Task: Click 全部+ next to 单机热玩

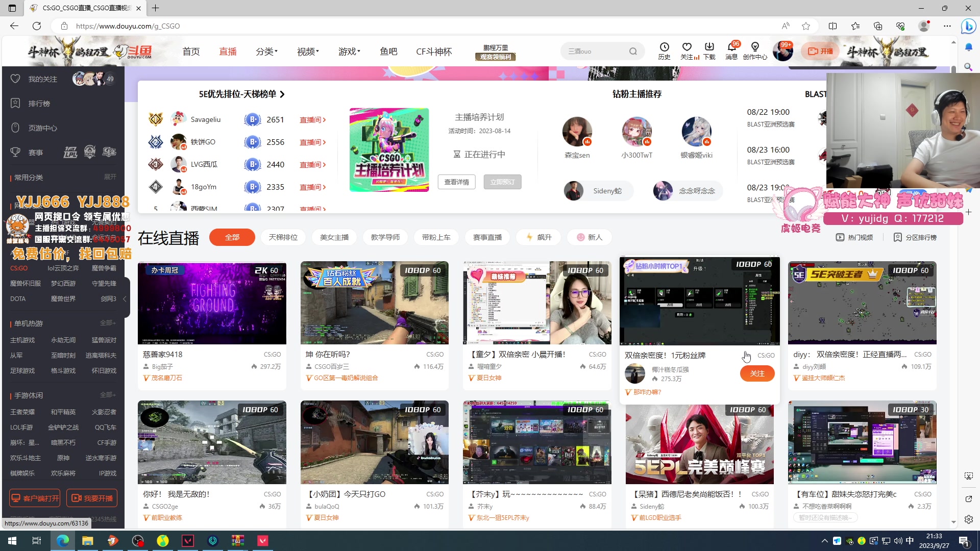Action: coord(109,323)
